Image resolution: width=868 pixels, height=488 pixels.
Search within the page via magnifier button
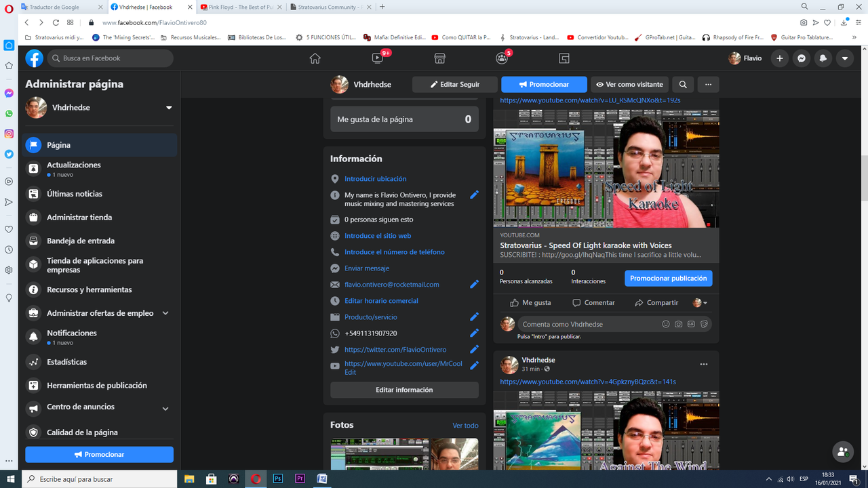[x=683, y=85]
